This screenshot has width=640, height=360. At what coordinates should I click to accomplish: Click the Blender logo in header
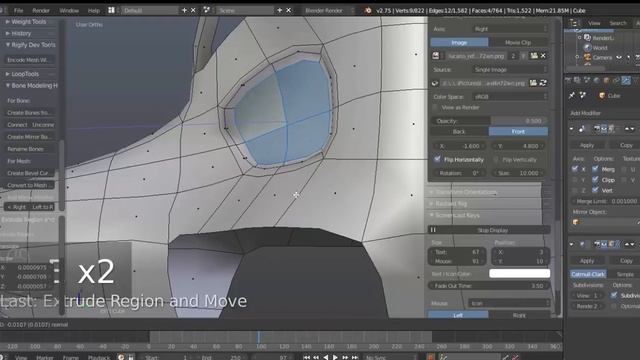[x=368, y=10]
